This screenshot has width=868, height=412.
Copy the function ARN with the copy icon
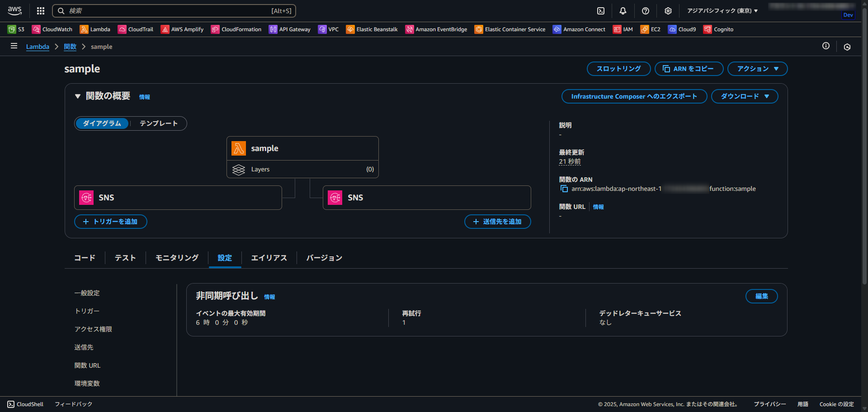pyautogui.click(x=564, y=189)
